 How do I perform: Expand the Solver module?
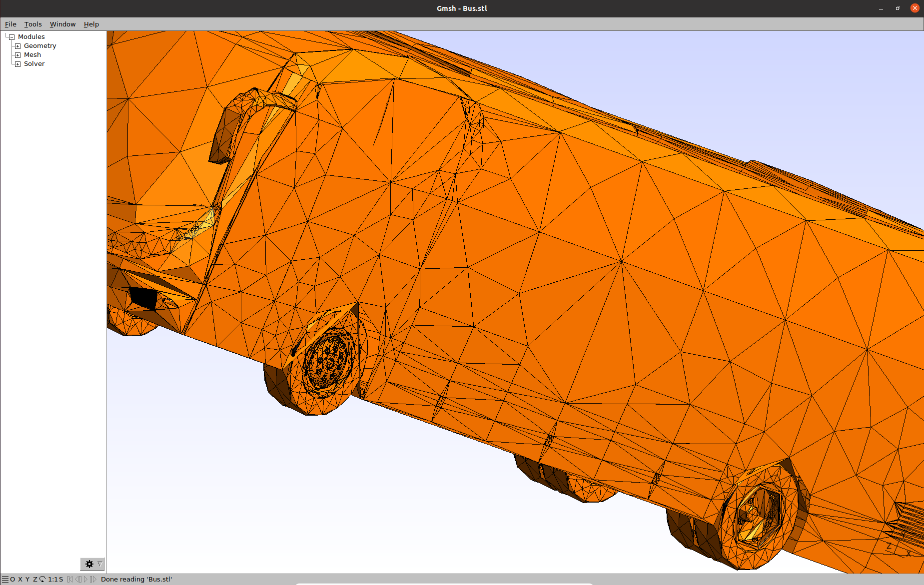point(17,64)
